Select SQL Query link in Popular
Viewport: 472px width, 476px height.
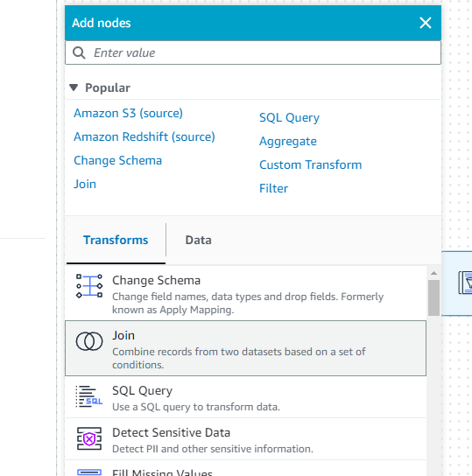click(289, 117)
